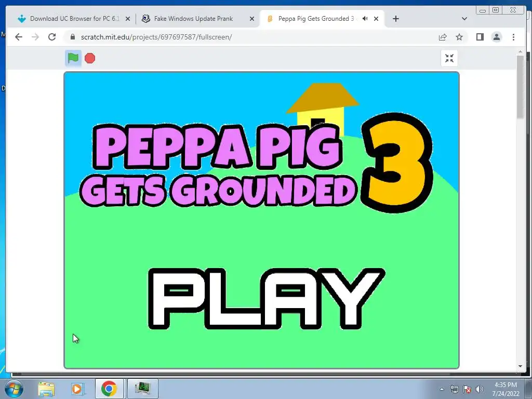
Task: Switch to Fake Windows Update Prank tab
Action: 198,19
